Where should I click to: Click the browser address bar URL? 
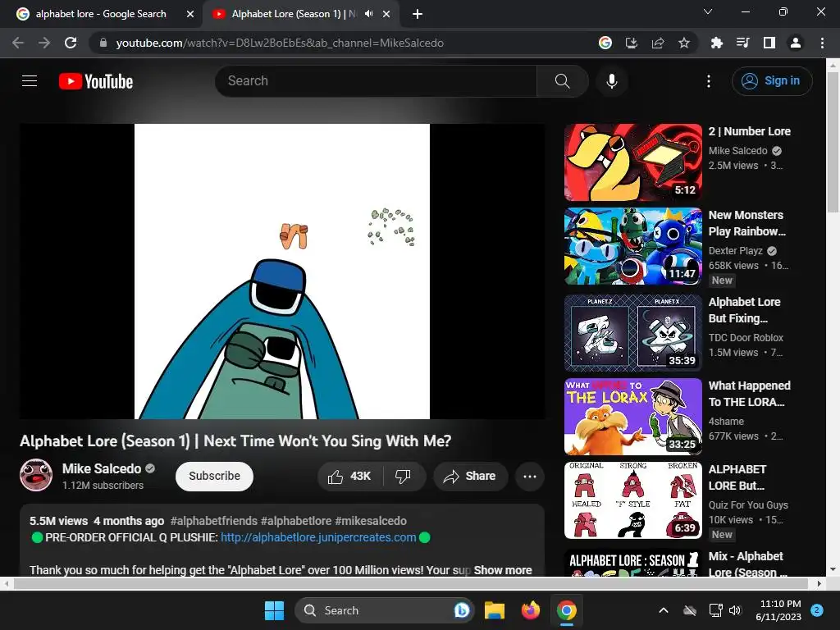pos(280,43)
